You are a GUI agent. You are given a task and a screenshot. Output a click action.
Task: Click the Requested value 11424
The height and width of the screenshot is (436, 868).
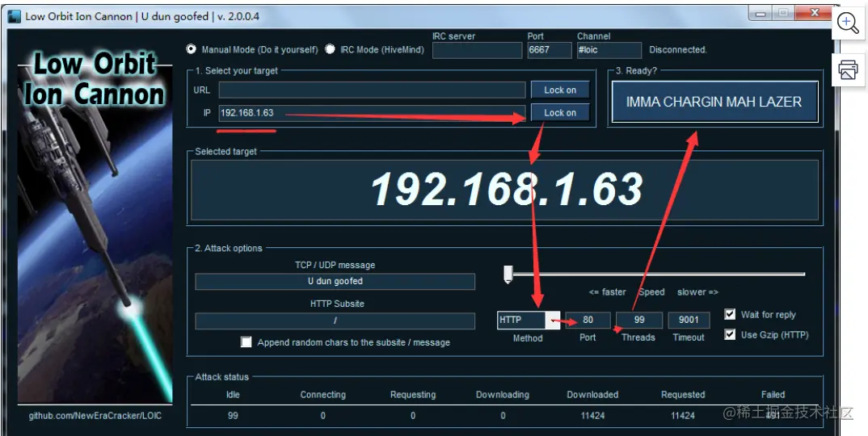(x=683, y=415)
